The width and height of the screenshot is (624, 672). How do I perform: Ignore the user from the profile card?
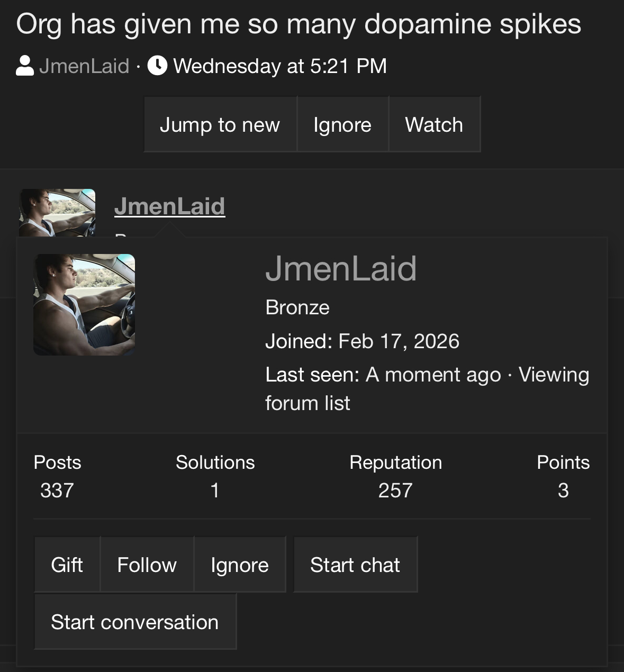[240, 565]
